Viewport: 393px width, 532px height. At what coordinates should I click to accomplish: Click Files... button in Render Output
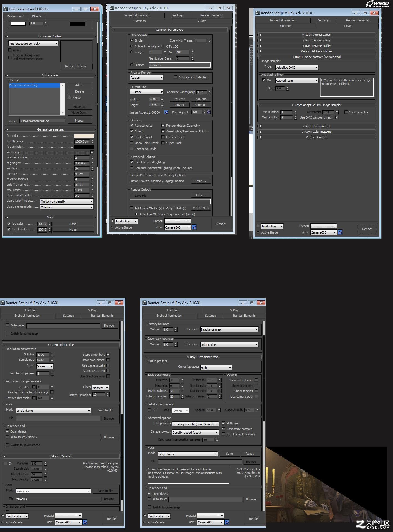pyautogui.click(x=201, y=195)
